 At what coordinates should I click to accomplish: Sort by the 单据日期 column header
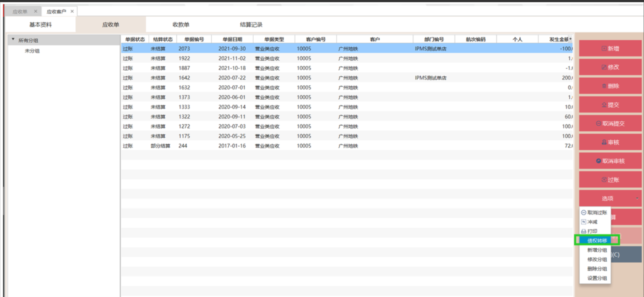coord(232,39)
